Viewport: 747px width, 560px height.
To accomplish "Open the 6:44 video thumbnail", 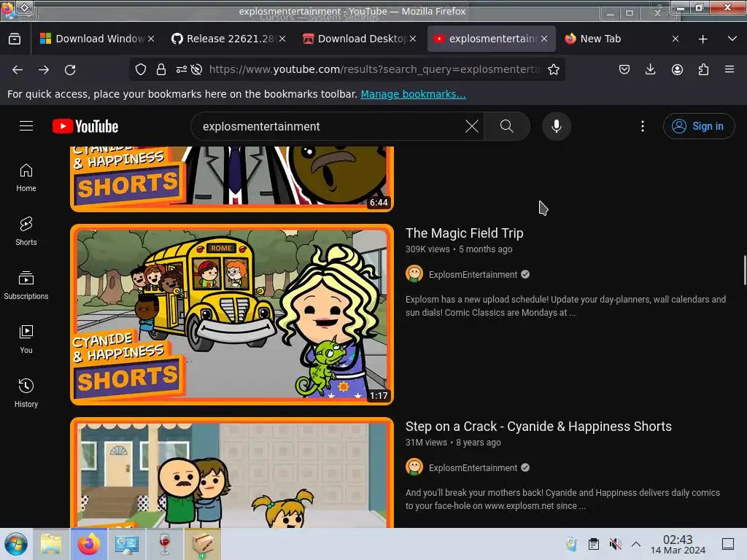I will click(x=232, y=179).
